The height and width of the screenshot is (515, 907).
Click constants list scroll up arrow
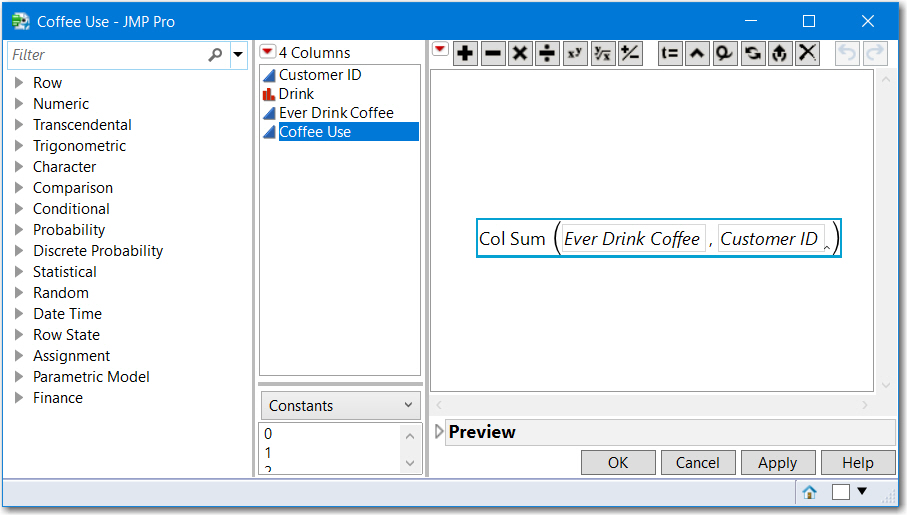[410, 436]
